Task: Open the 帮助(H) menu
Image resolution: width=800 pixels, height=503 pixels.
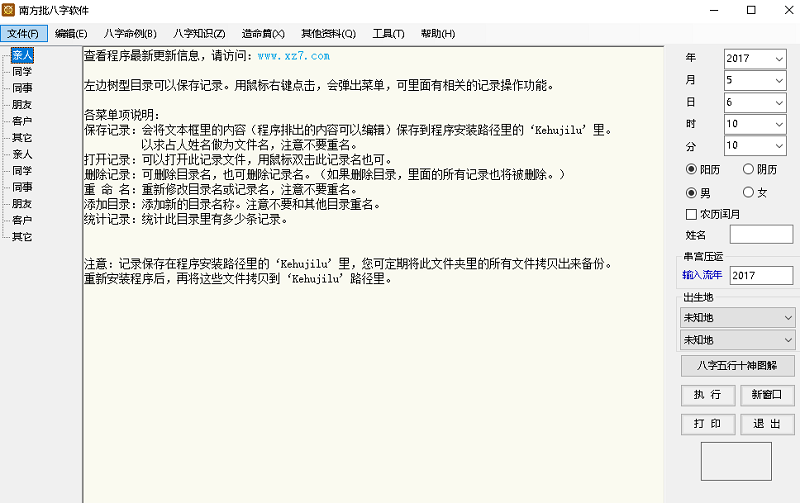Action: [x=438, y=34]
